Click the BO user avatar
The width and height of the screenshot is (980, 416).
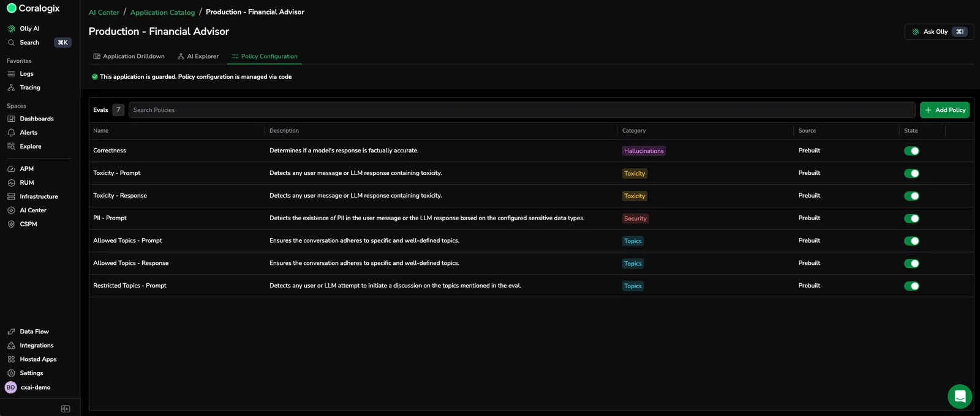pyautogui.click(x=11, y=387)
